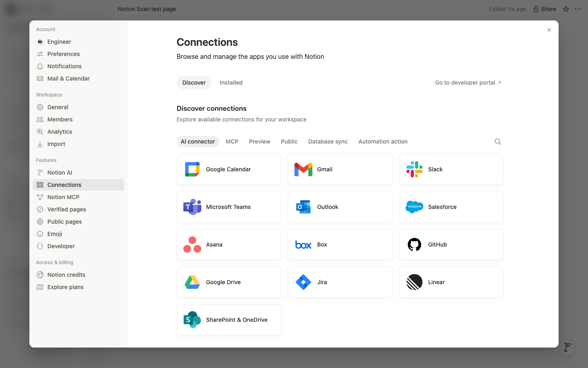Select the MCP filter tab
This screenshot has width=588, height=368.
point(232,141)
